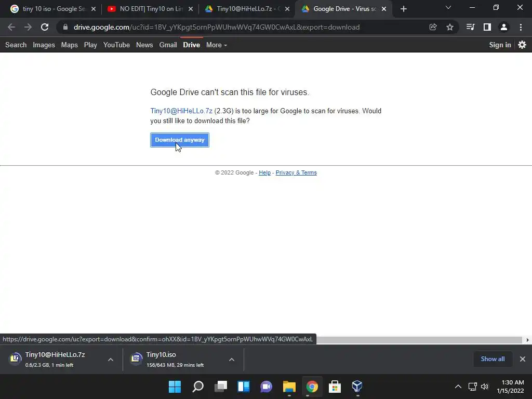Open Microsoft Store from the taskbar
The image size is (532, 399).
(335, 387)
